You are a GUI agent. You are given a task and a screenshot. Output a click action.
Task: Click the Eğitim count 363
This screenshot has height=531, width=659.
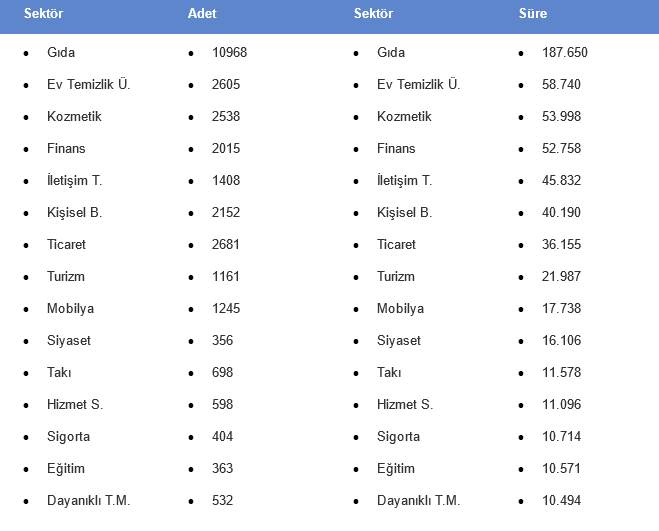tap(222, 468)
